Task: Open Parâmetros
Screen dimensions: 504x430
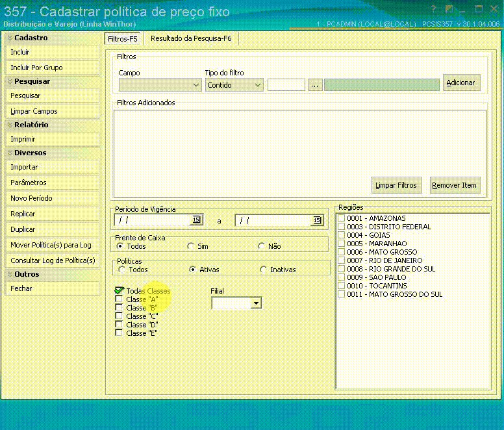Action: point(53,183)
